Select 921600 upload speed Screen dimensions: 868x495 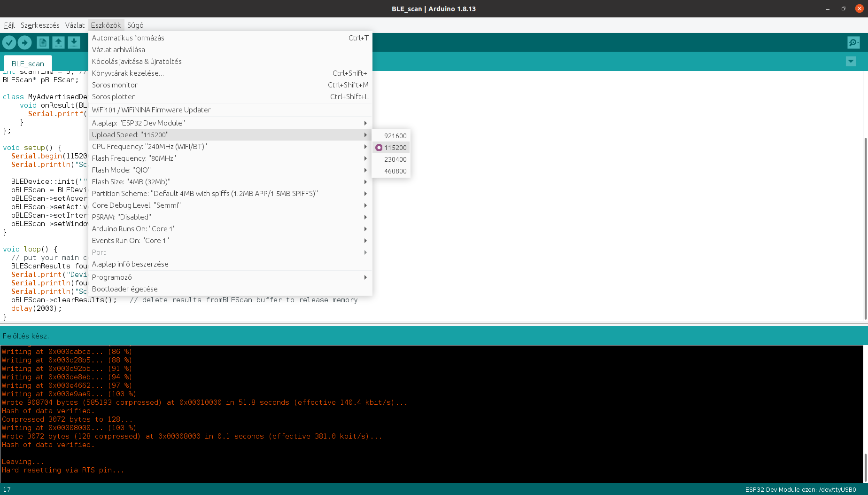[x=391, y=136]
